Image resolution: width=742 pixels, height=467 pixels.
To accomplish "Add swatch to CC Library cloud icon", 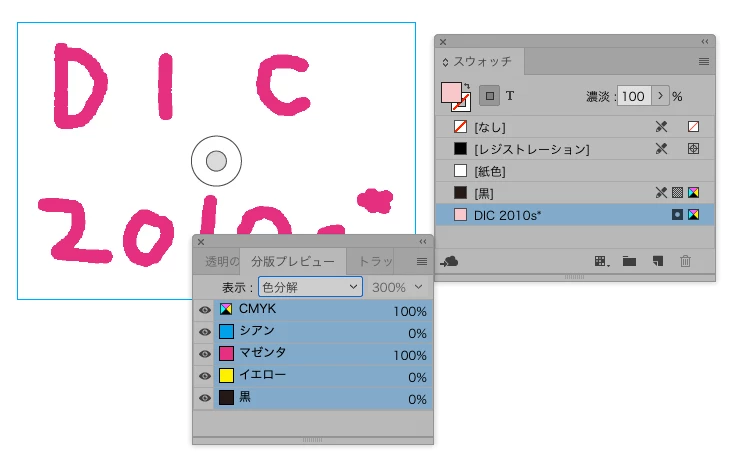I will click(x=449, y=261).
